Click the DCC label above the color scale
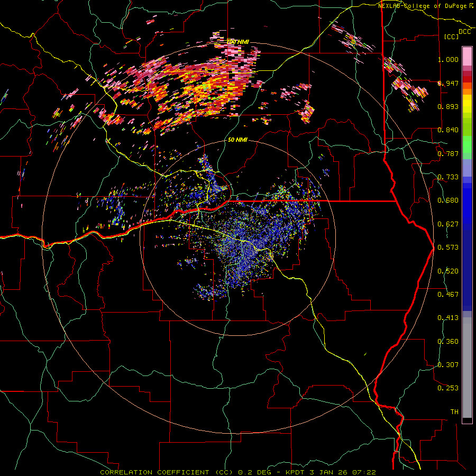 464,32
